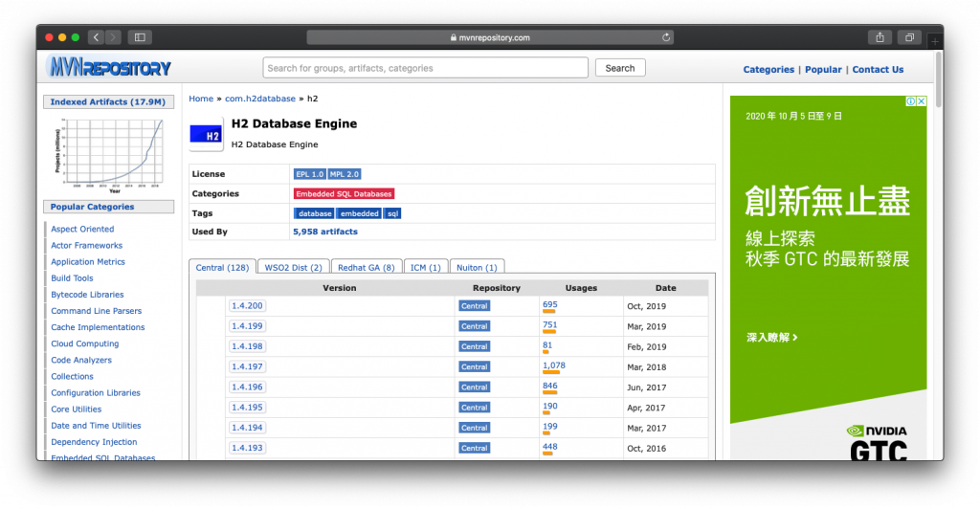Open version 1.4.196
The width and height of the screenshot is (980, 509).
click(247, 387)
